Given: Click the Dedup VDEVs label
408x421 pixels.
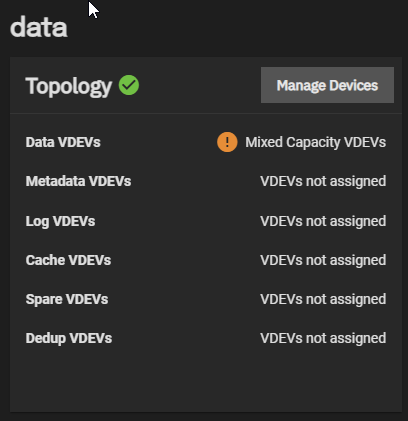Looking at the screenshot, I should pos(69,338).
